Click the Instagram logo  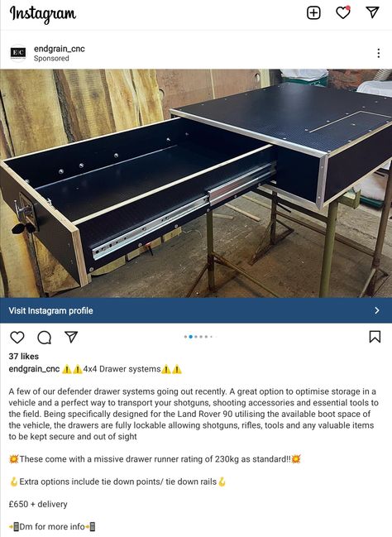pyautogui.click(x=43, y=14)
